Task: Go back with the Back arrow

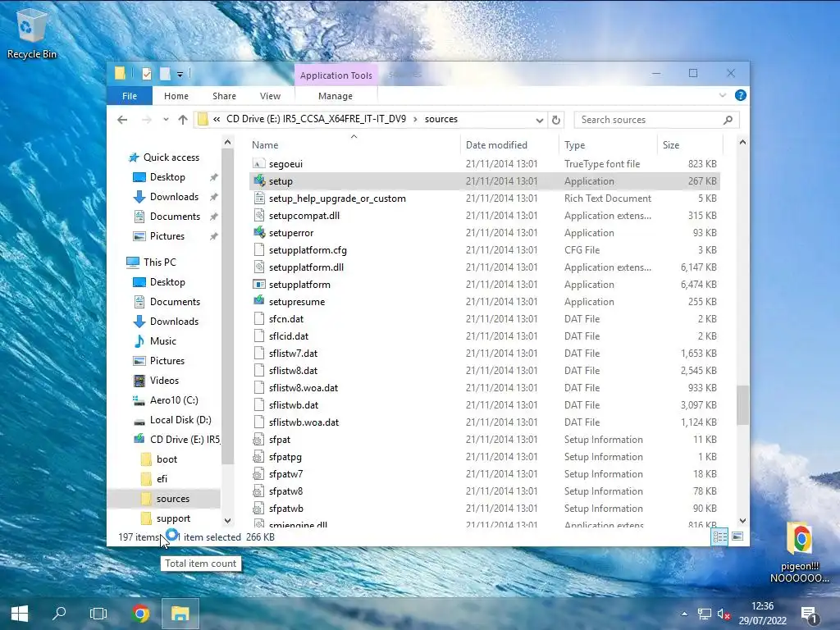Action: 122,120
